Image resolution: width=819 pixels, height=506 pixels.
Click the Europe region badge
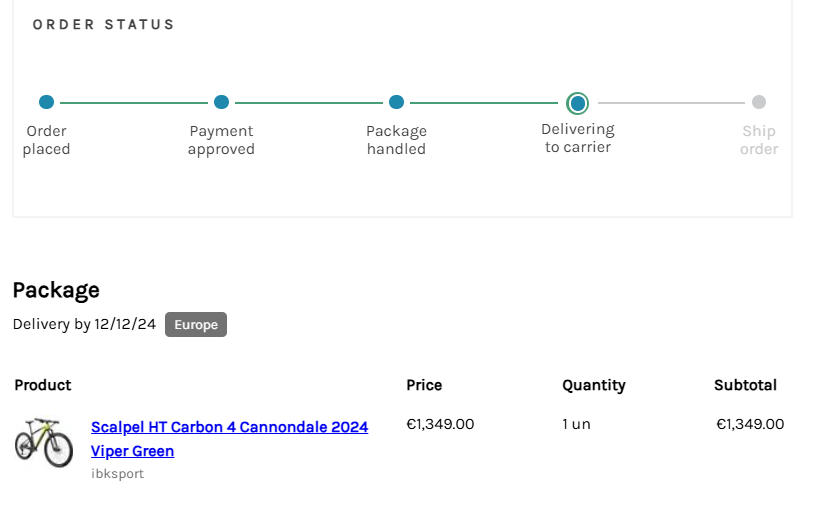click(x=196, y=325)
